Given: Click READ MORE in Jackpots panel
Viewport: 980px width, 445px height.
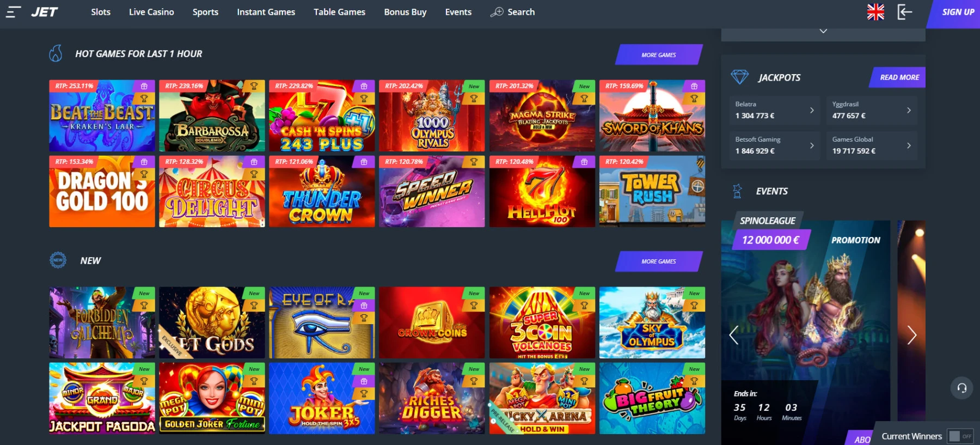Looking at the screenshot, I should click(899, 77).
